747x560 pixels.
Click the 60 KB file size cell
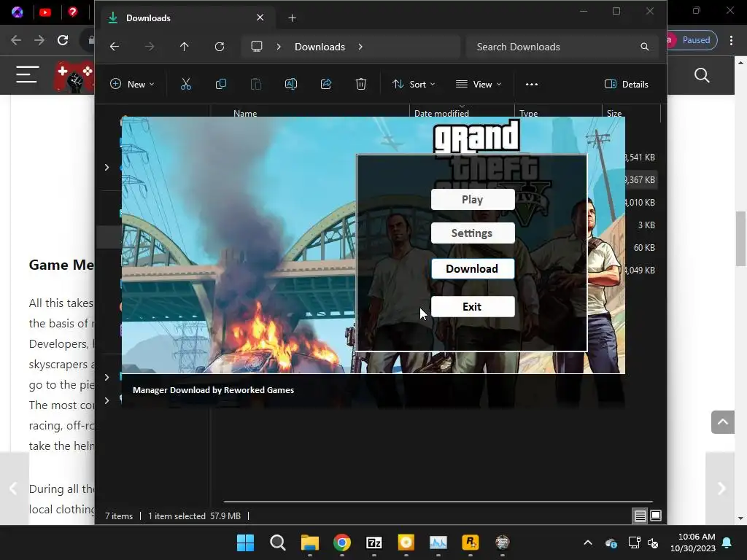coord(644,248)
